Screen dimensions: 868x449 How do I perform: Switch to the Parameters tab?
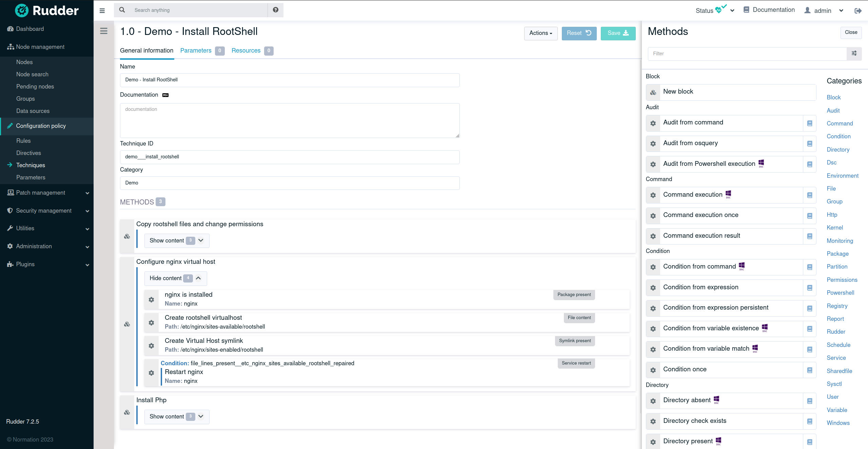click(x=196, y=51)
